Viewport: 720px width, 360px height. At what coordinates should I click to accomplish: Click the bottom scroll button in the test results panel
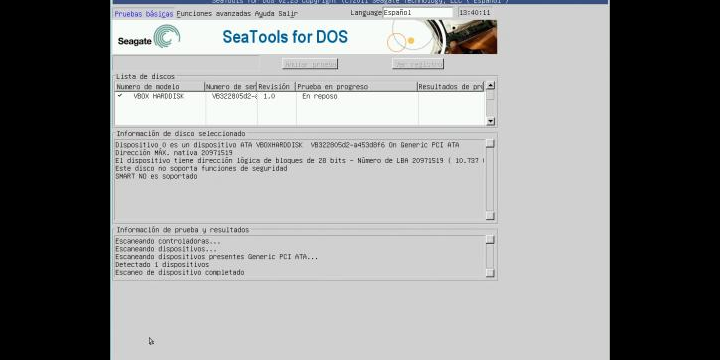click(490, 273)
